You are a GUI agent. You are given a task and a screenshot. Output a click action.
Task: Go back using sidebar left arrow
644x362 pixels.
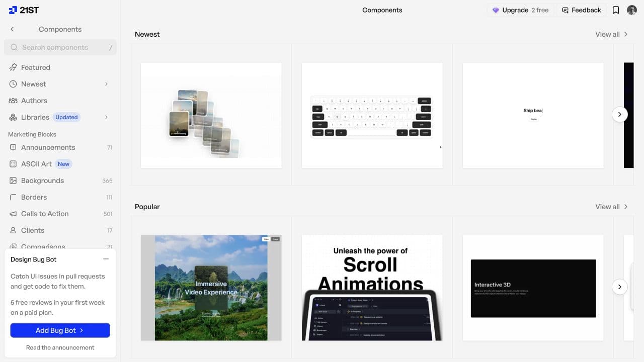[12, 29]
